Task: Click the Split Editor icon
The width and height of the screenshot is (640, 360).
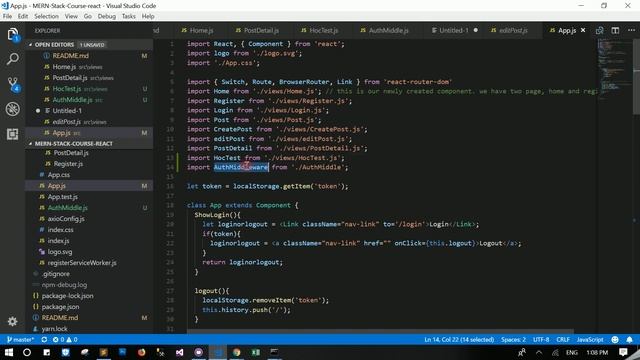Action: coord(615,30)
